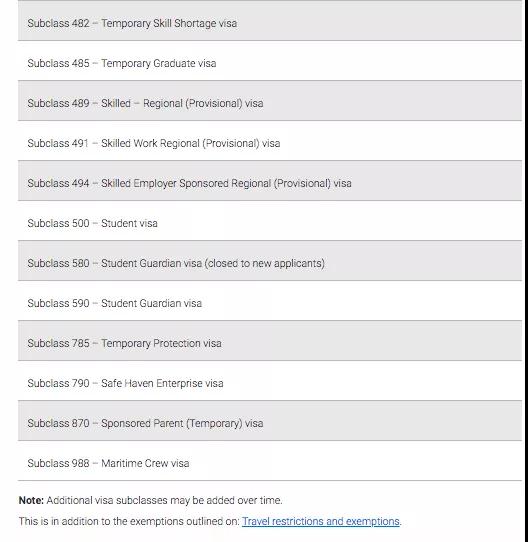Click the 'Temporary Graduate visa' text

[159, 64]
